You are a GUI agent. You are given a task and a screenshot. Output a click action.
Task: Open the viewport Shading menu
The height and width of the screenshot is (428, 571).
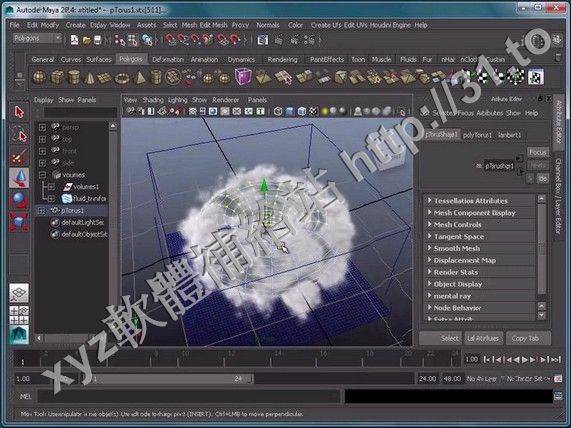(x=153, y=99)
